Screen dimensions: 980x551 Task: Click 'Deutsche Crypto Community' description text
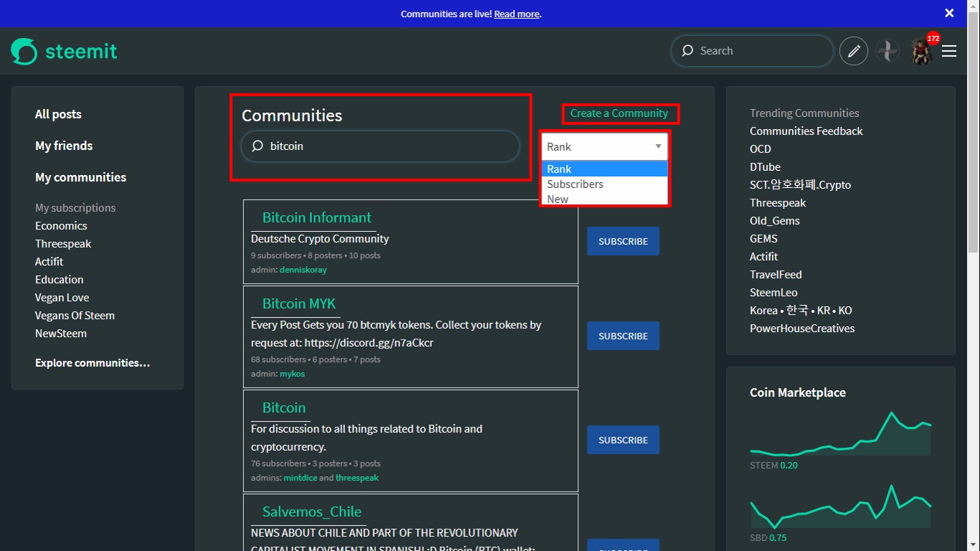tap(320, 238)
